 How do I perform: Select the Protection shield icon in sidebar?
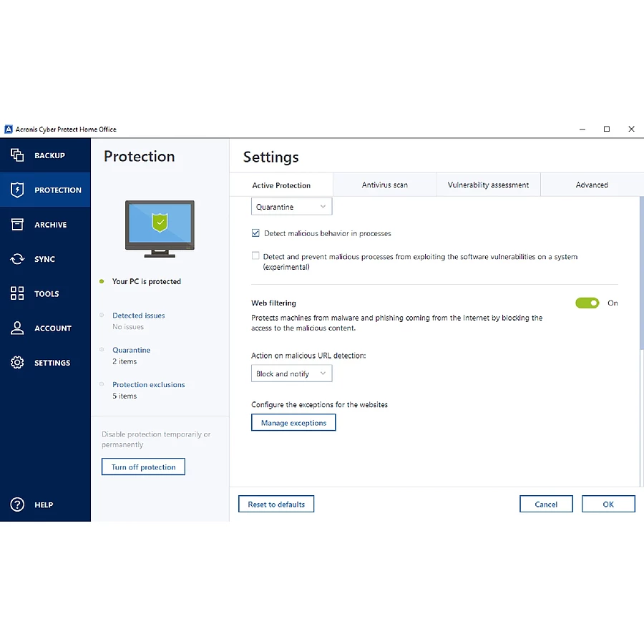click(x=17, y=190)
